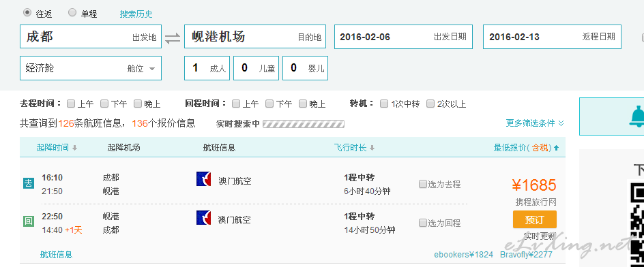Screen dimensions: 644x267
Task: Select the 往返 round-trip radio button
Action: (27, 13)
